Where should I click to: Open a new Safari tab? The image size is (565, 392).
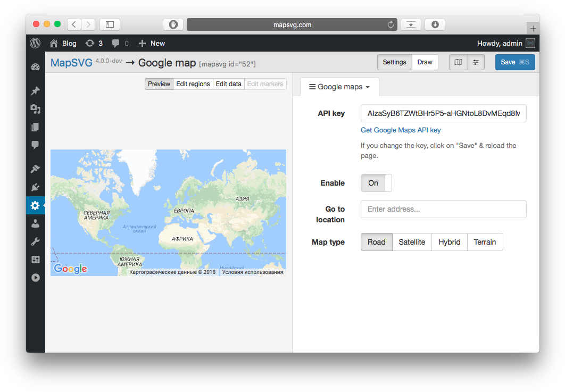click(x=533, y=28)
